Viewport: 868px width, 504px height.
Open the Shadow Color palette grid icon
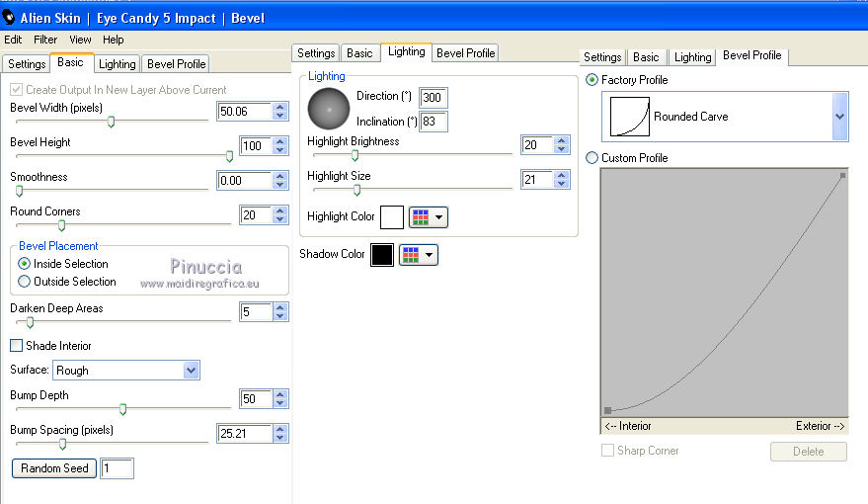(411, 255)
